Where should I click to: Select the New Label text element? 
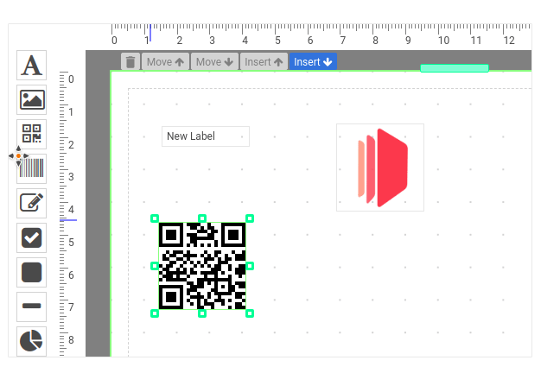tap(206, 136)
